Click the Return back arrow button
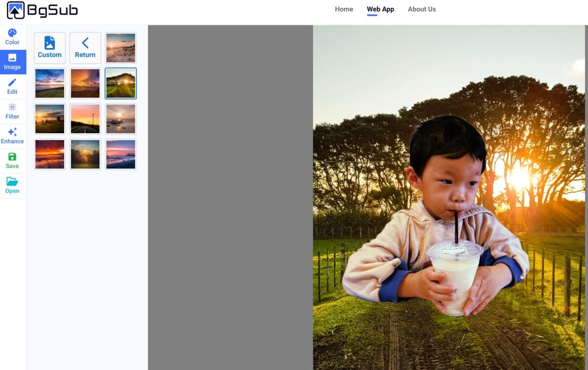 click(x=85, y=48)
